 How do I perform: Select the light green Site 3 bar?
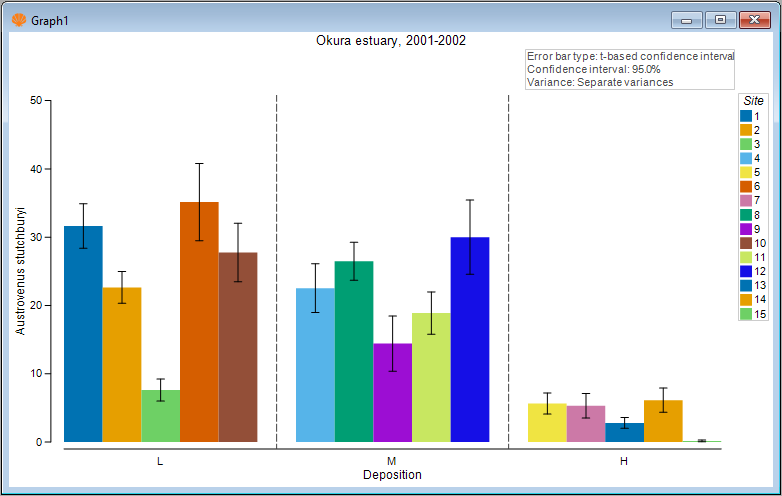(161, 416)
